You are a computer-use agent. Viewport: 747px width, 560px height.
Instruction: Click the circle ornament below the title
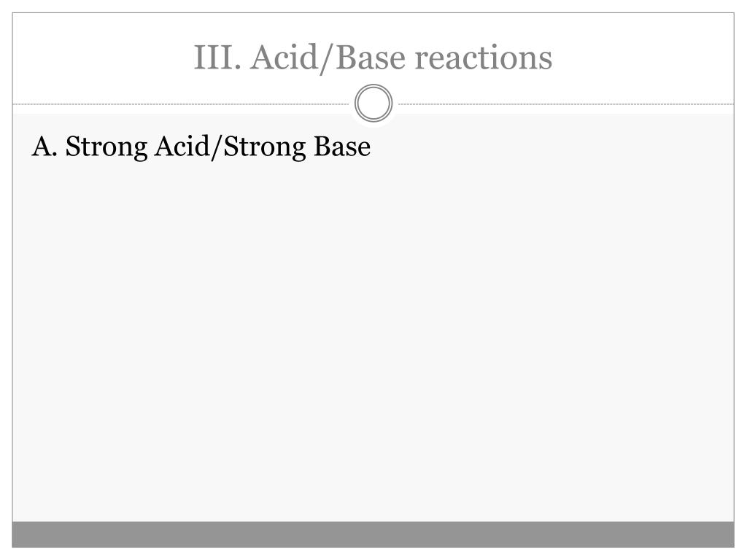(373, 103)
